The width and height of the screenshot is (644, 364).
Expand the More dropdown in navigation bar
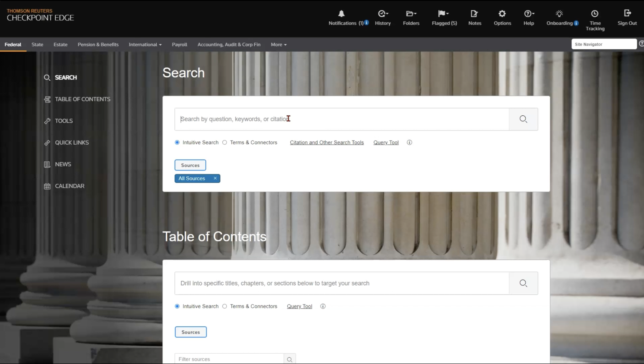click(x=278, y=45)
